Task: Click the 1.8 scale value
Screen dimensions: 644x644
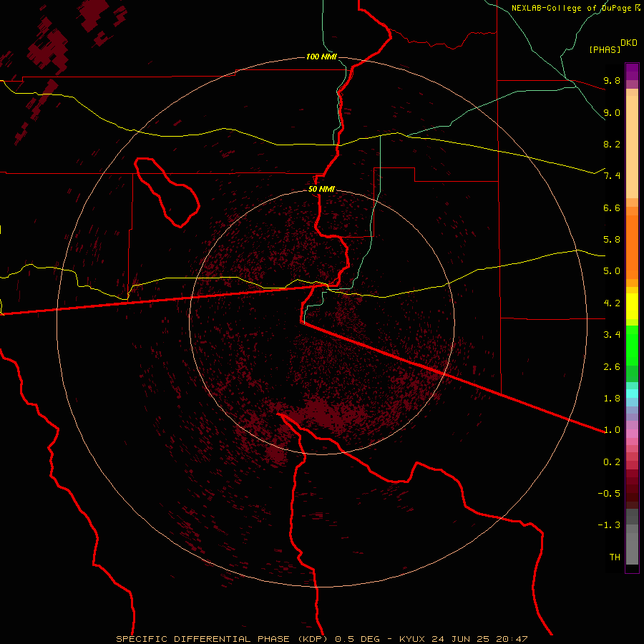Action: click(612, 399)
